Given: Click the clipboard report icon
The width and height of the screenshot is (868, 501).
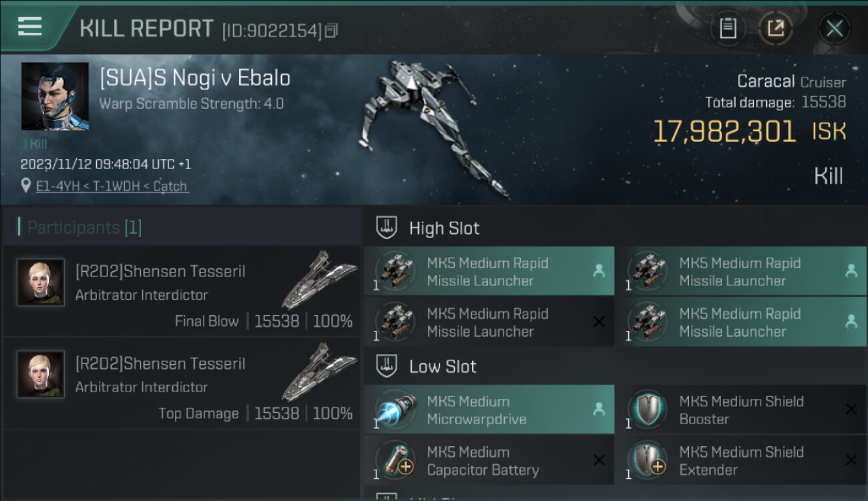Looking at the screenshot, I should [728, 28].
